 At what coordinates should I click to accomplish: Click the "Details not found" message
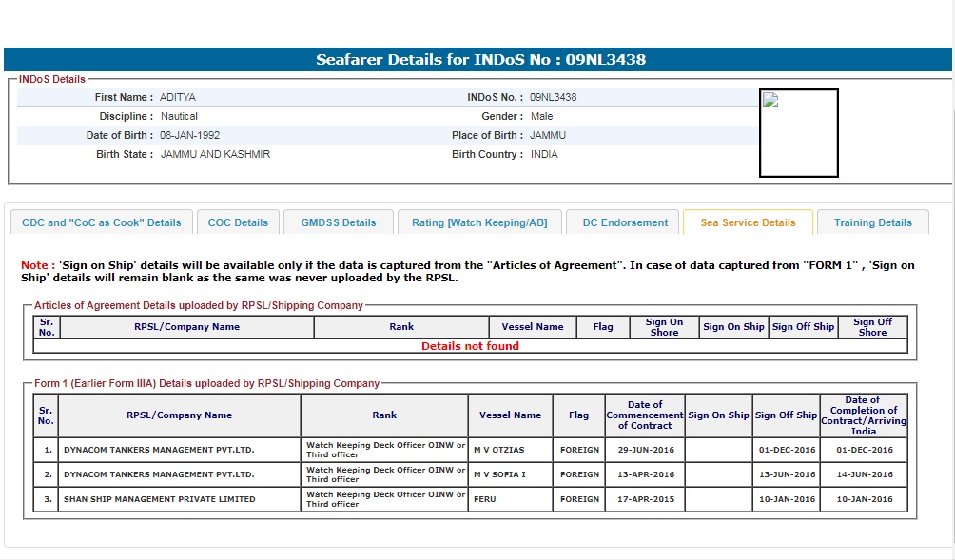pos(470,346)
